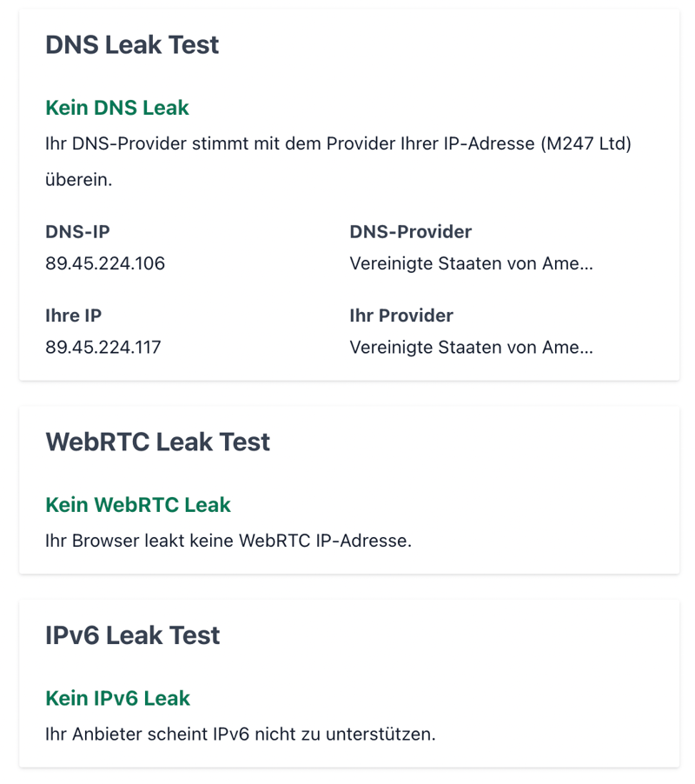This screenshot has width=695, height=784.
Task: Click the Ihr Browser leakt keine WebRTC sentence
Action: (x=228, y=541)
